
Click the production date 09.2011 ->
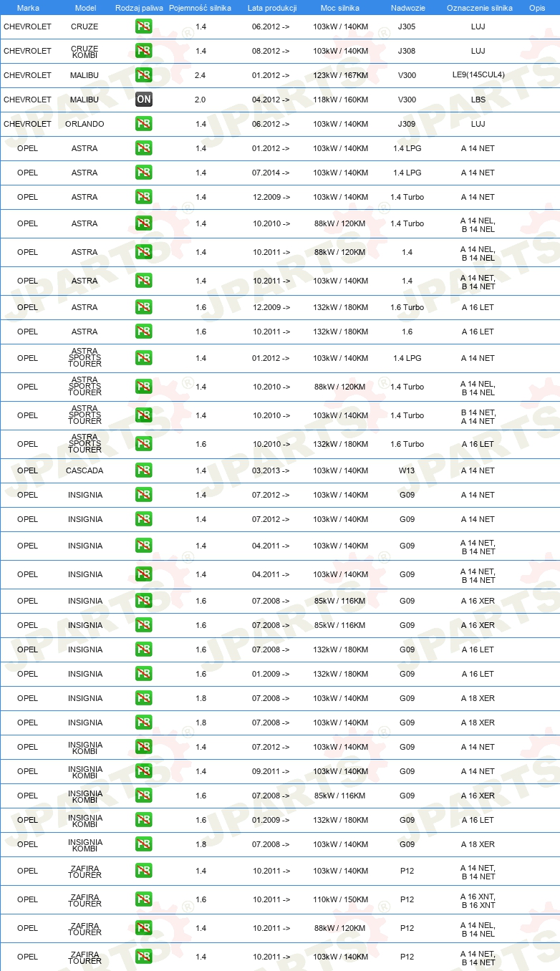tap(271, 771)
